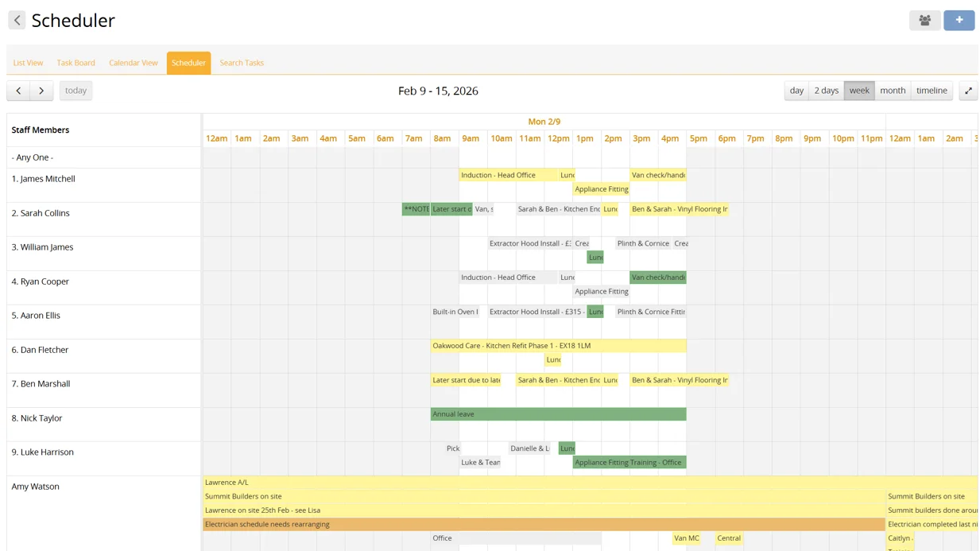
Task: Open the staff members management icon
Action: click(x=924, y=20)
